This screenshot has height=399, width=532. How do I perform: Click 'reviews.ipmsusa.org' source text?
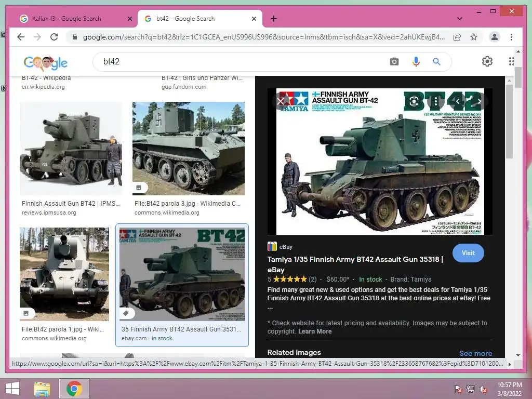49,212
